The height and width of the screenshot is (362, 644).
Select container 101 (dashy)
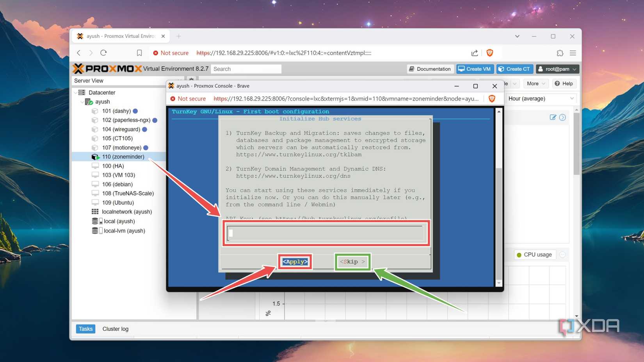[x=116, y=111]
